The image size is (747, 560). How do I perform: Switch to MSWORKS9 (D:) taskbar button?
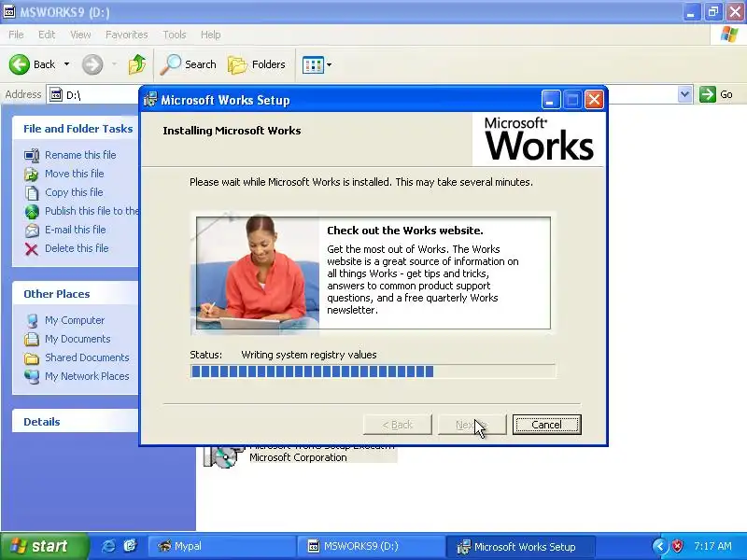click(x=370, y=546)
